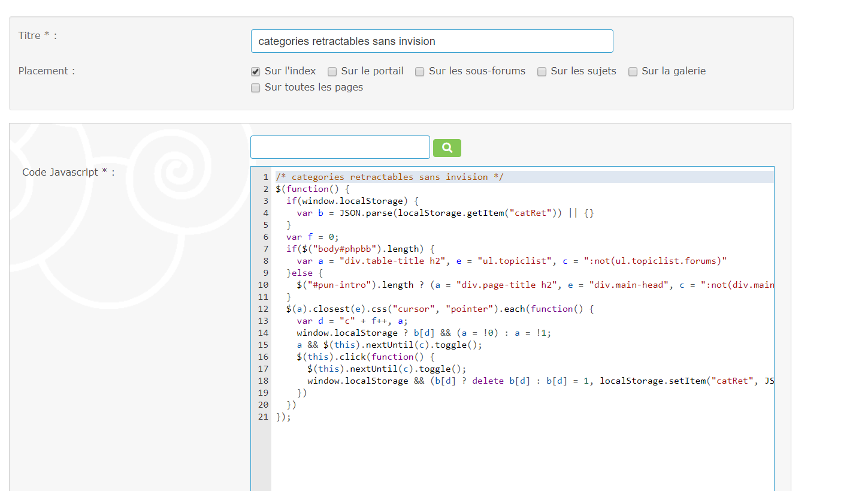Uncheck the "Sur l'index" checkbox
The height and width of the screenshot is (491, 868).
(x=256, y=72)
